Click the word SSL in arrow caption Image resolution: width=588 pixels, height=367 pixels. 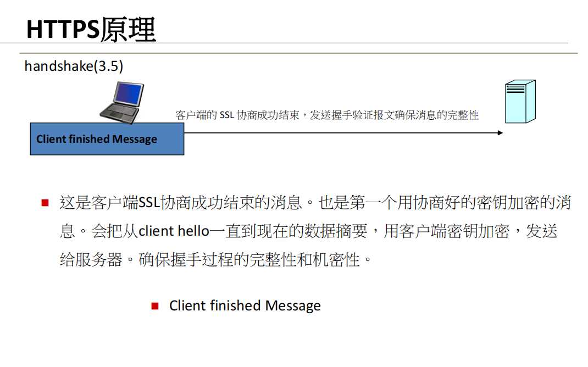click(x=227, y=115)
